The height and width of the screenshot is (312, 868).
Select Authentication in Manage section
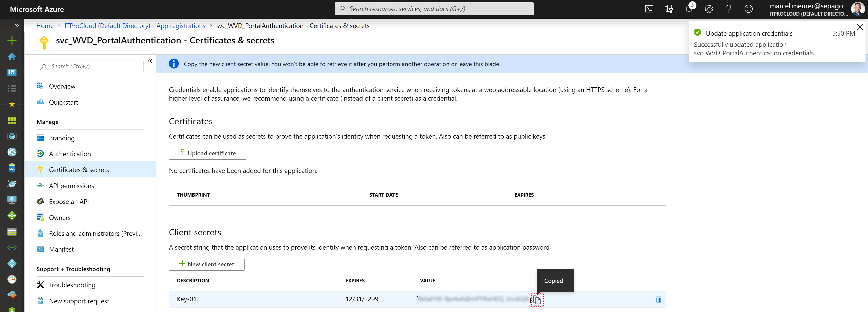pos(70,154)
